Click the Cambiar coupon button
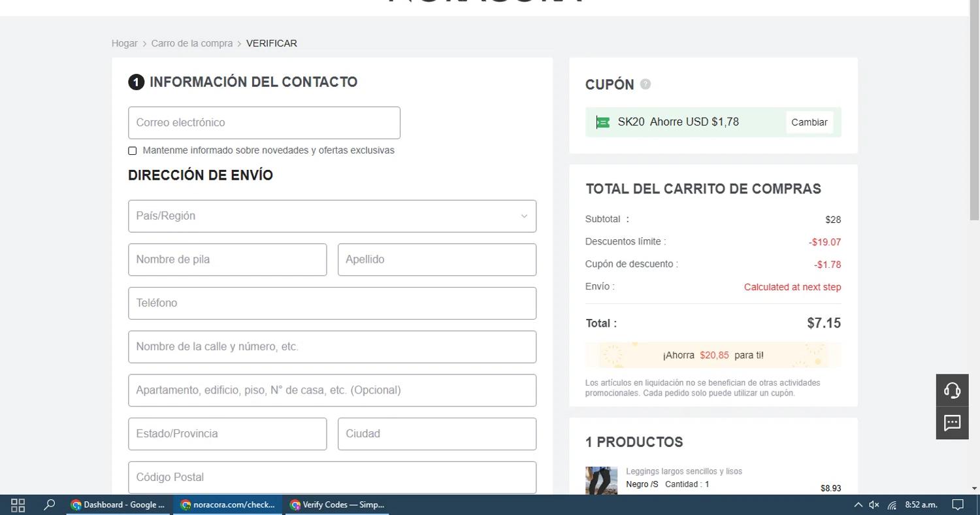 coord(809,122)
